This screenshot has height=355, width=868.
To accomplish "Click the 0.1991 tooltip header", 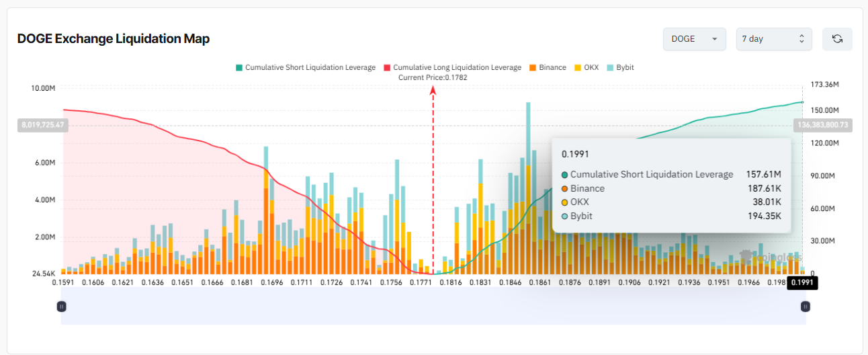I will pyautogui.click(x=574, y=155).
